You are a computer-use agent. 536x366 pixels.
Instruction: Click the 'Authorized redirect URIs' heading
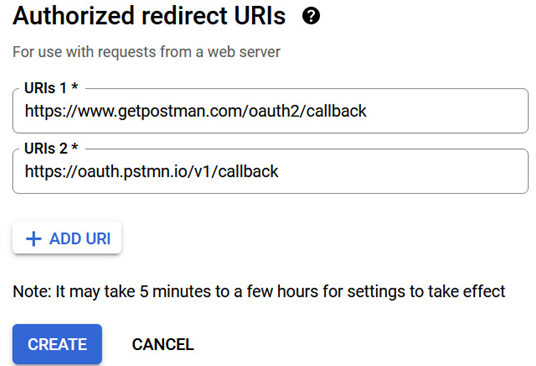149,16
